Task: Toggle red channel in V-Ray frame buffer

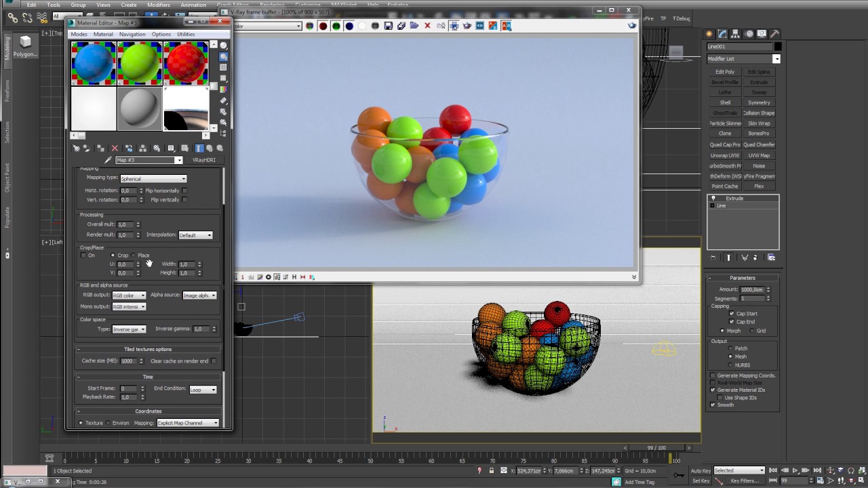Action: [x=323, y=26]
